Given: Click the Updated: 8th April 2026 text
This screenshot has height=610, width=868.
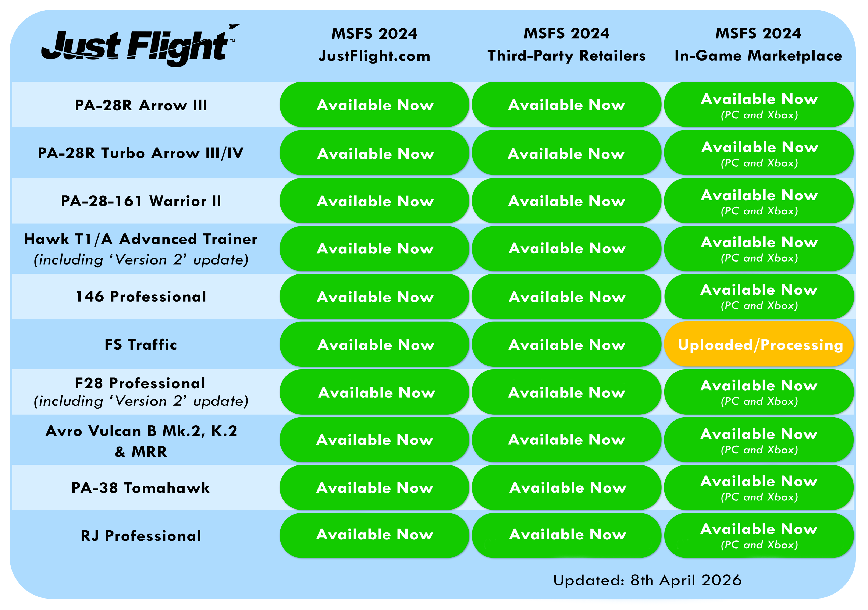Looking at the screenshot, I should (647, 580).
